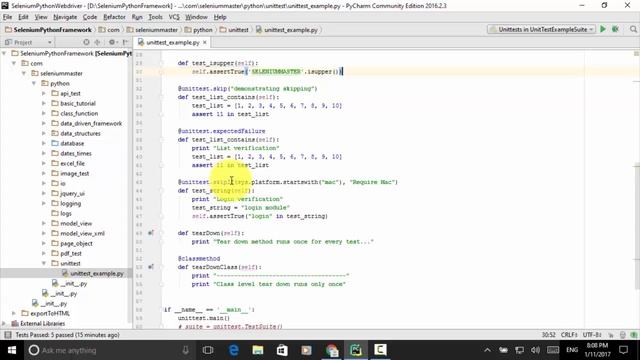Open the volume control in system tray
640x360 pixels.
click(535, 350)
